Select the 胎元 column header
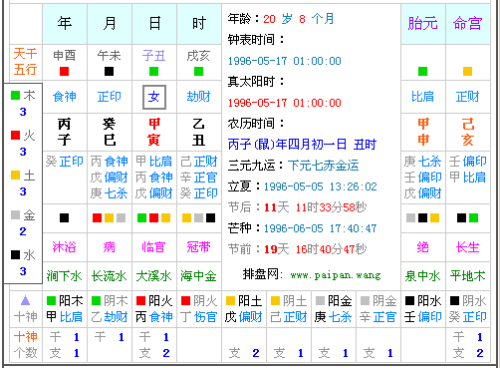 tap(423, 24)
